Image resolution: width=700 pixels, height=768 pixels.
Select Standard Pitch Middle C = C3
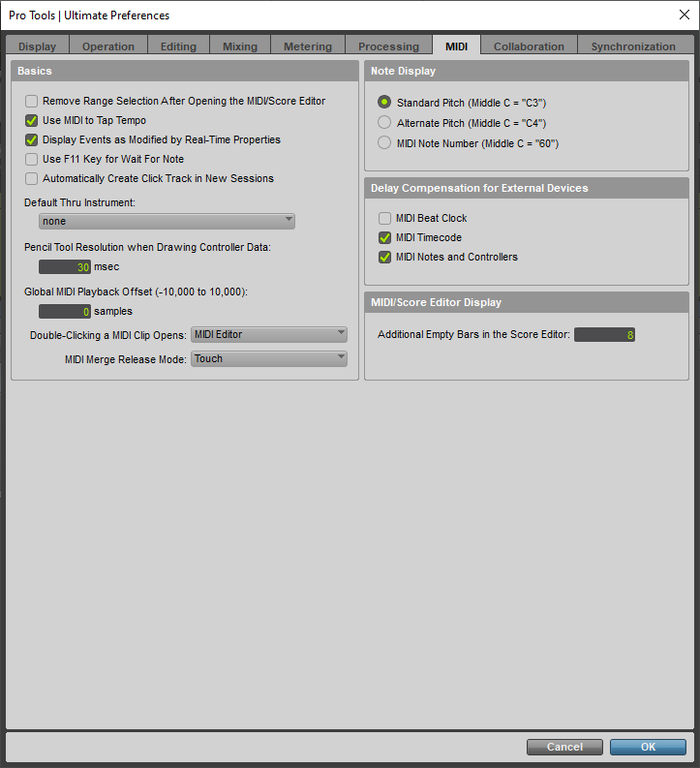384,102
